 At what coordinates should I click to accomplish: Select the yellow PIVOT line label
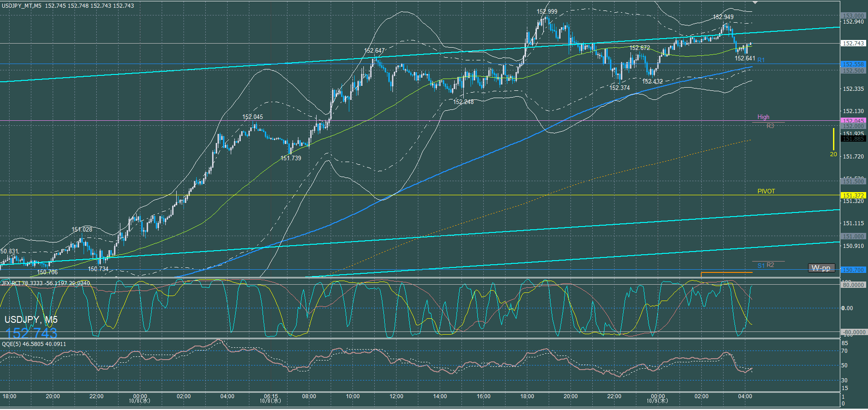coord(766,191)
